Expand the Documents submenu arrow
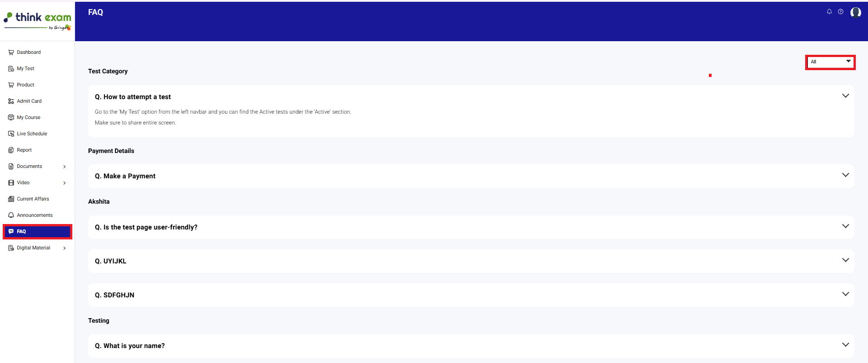Image resolution: width=868 pixels, height=363 pixels. pyautogui.click(x=65, y=167)
